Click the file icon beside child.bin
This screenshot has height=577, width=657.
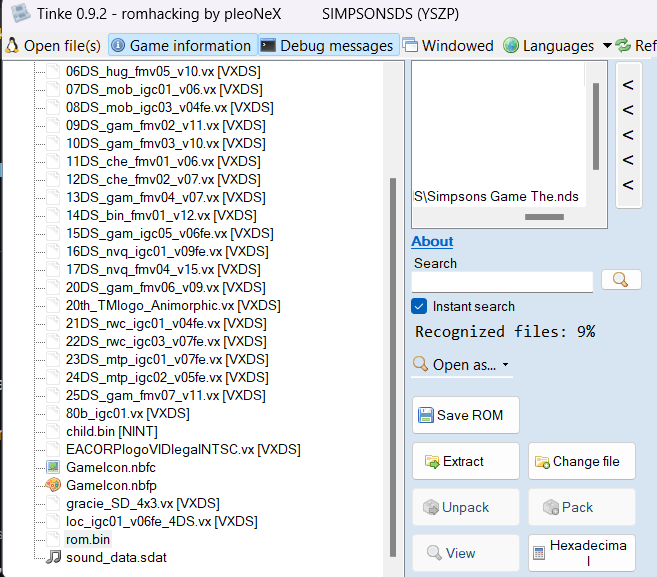point(53,431)
